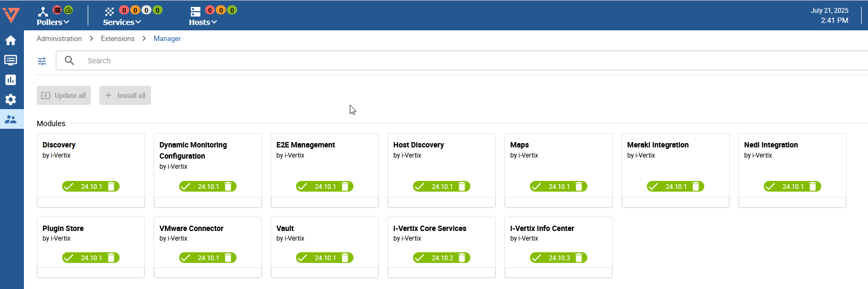
Task: Click the 2:41 PM clock
Action: [x=835, y=21]
